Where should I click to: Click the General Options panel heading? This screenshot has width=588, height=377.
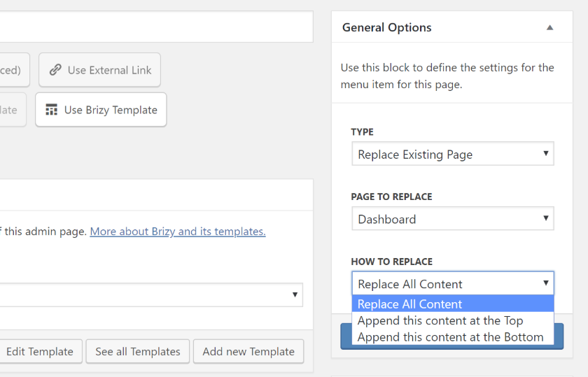(x=387, y=27)
